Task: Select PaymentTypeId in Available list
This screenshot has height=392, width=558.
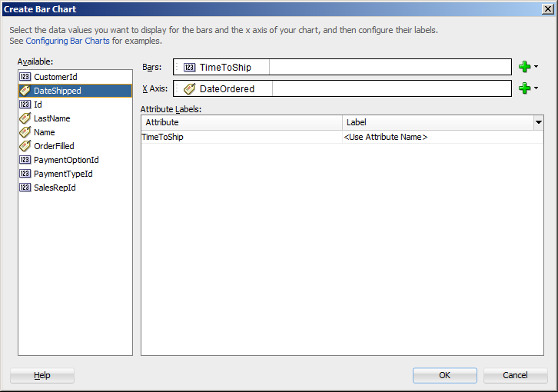Action: point(75,174)
